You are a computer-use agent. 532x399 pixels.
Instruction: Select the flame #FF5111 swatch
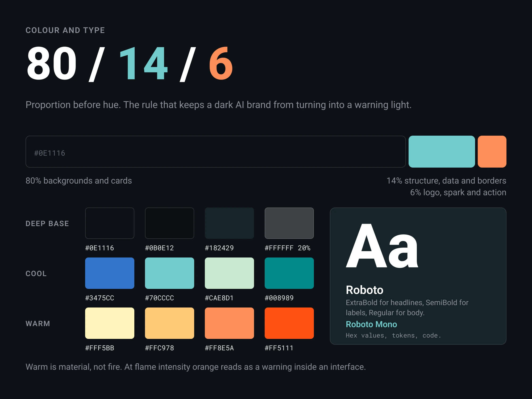tap(289, 323)
